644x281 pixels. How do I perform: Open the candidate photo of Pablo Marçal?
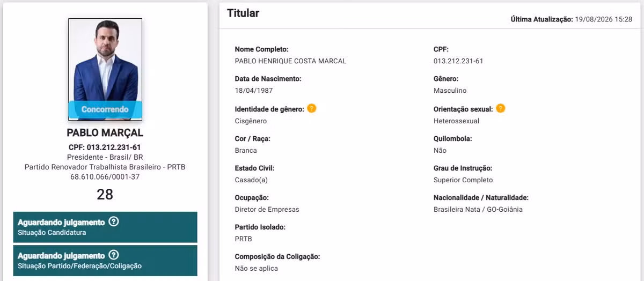[105, 69]
